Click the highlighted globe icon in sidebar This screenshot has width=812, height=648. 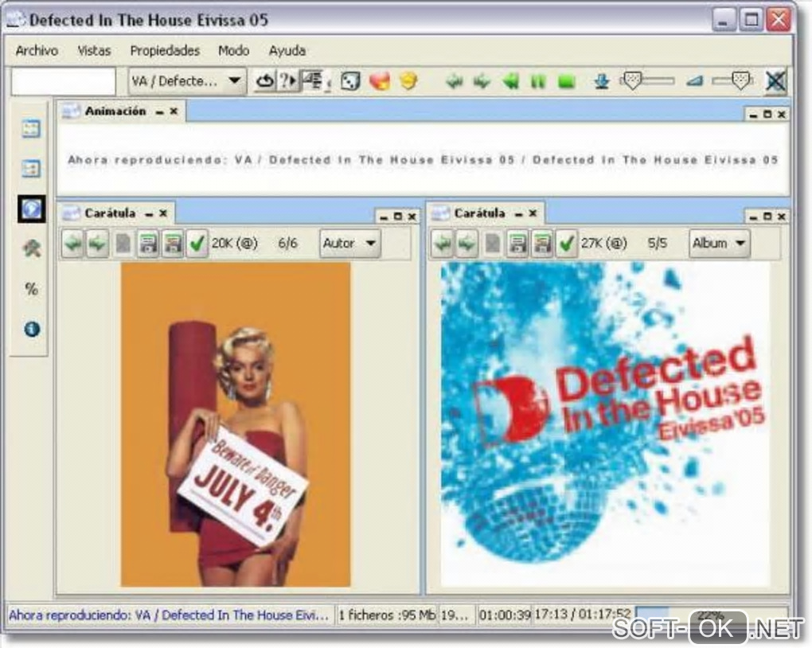coord(31,209)
